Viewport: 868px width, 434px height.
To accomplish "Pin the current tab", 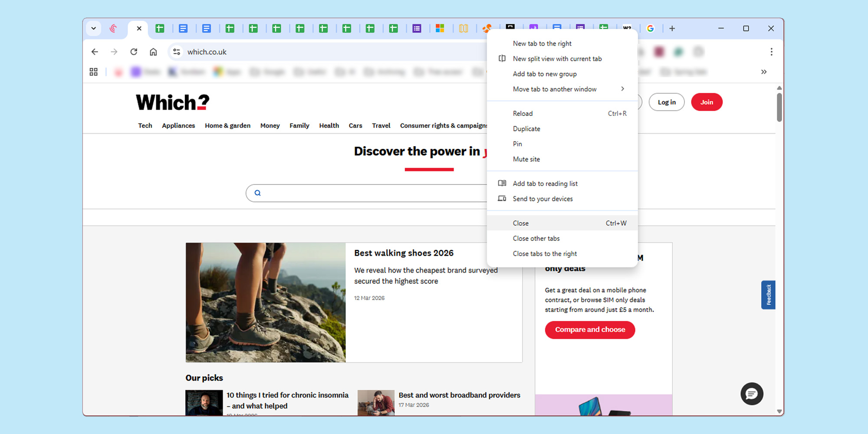I will [517, 144].
